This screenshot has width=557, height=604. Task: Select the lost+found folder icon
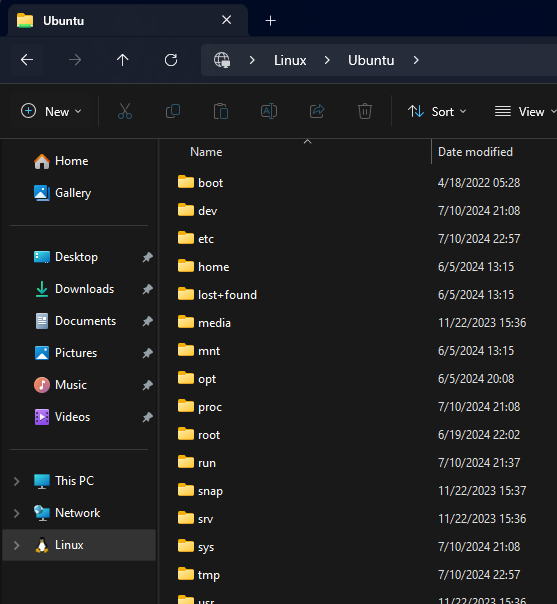pyautogui.click(x=186, y=294)
